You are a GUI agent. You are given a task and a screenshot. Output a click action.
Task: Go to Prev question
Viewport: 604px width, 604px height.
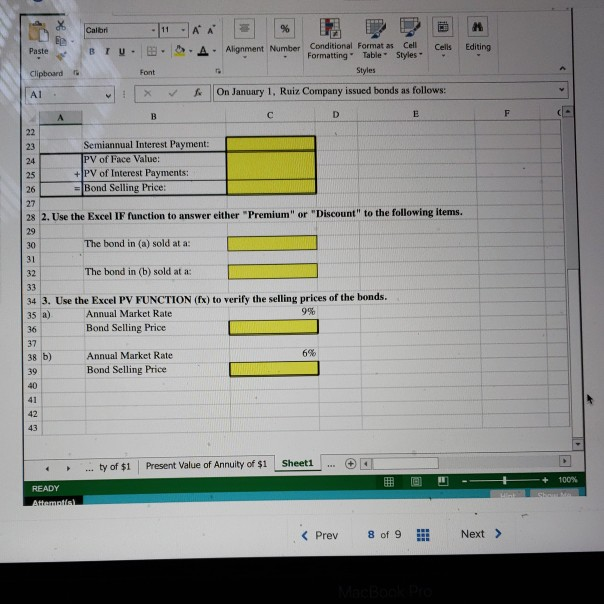[320, 535]
